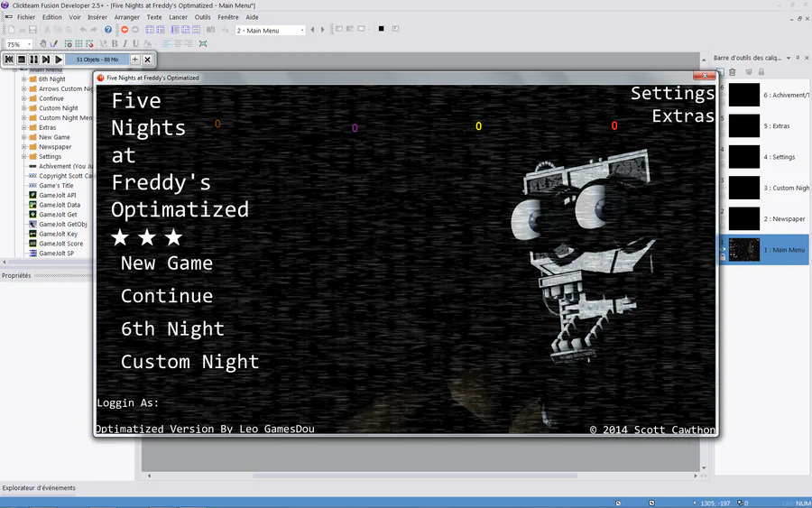Pin the layers toolbar panel
Screen dimensions: 812x508
click(x=798, y=58)
